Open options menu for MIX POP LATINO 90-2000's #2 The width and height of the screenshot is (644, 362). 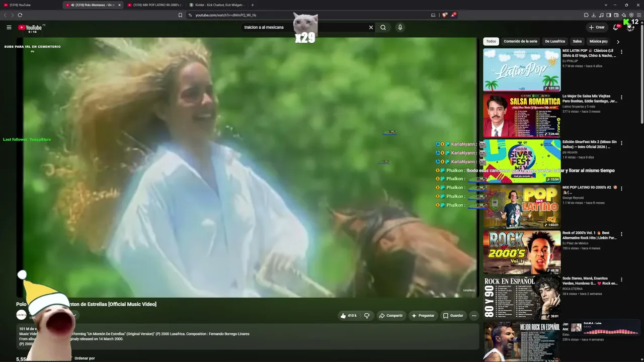[621, 189]
